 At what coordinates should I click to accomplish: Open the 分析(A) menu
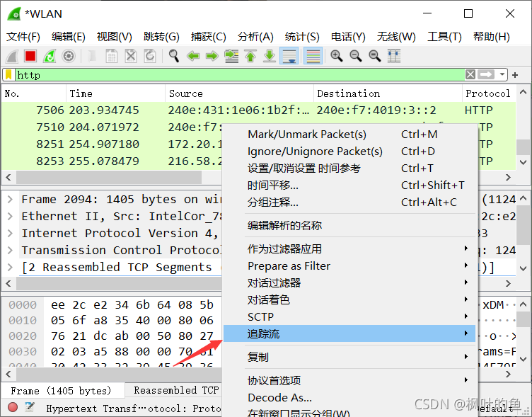(x=255, y=37)
